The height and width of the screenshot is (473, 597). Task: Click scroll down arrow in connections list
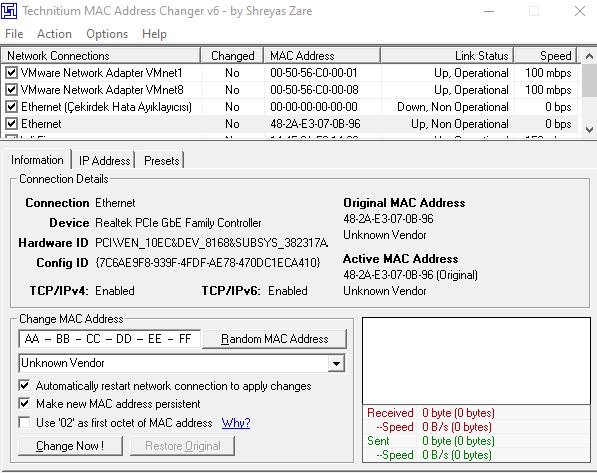tap(589, 129)
